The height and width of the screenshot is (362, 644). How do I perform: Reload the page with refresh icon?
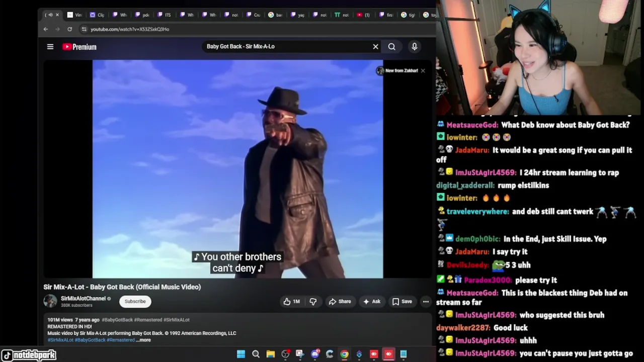coord(69,29)
